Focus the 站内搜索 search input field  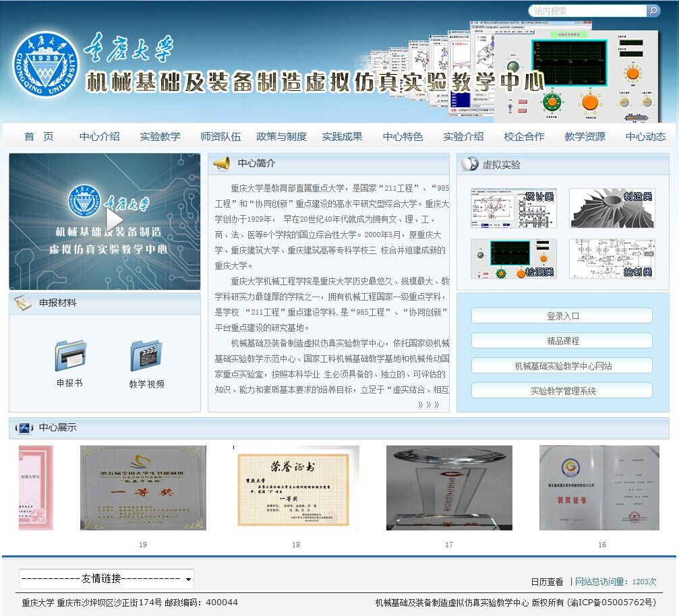(x=587, y=11)
